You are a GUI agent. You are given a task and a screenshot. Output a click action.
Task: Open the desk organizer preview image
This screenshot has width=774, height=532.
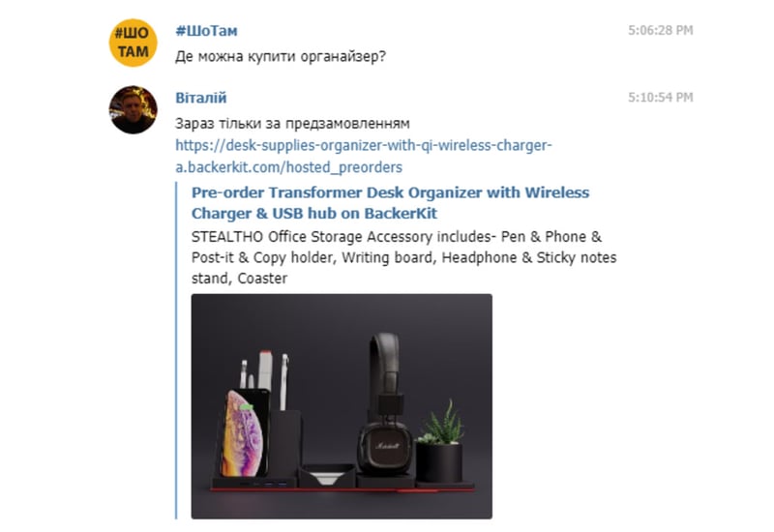click(x=342, y=406)
